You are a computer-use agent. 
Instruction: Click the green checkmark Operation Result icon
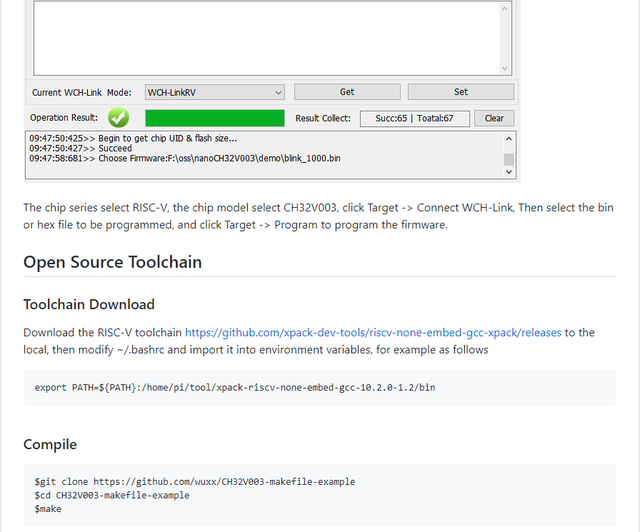118,118
